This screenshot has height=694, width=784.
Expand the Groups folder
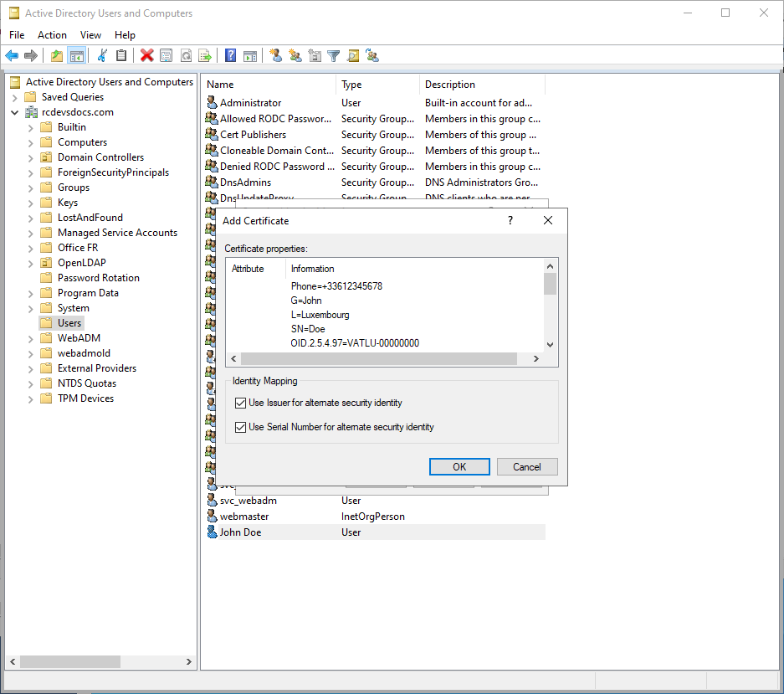click(30, 188)
